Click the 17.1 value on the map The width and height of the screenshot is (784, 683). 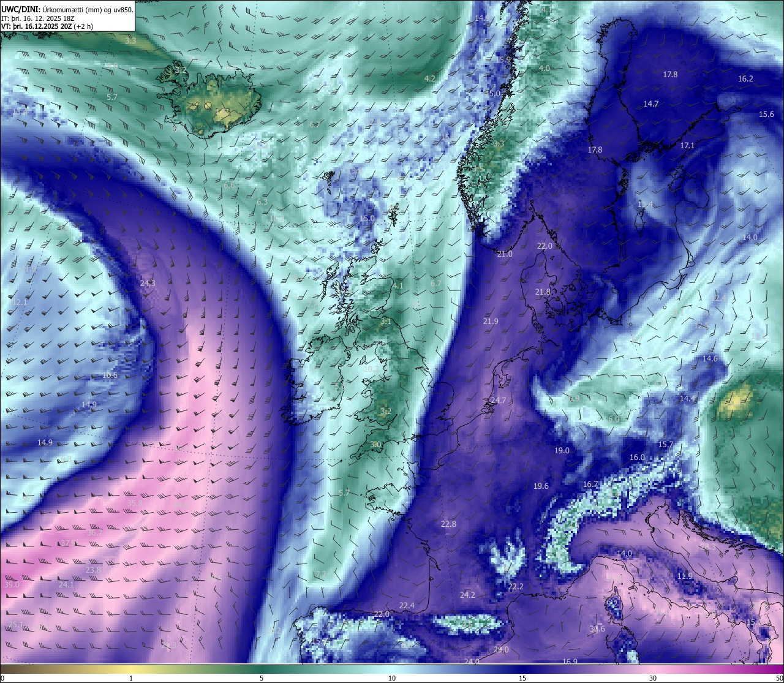[x=687, y=145]
